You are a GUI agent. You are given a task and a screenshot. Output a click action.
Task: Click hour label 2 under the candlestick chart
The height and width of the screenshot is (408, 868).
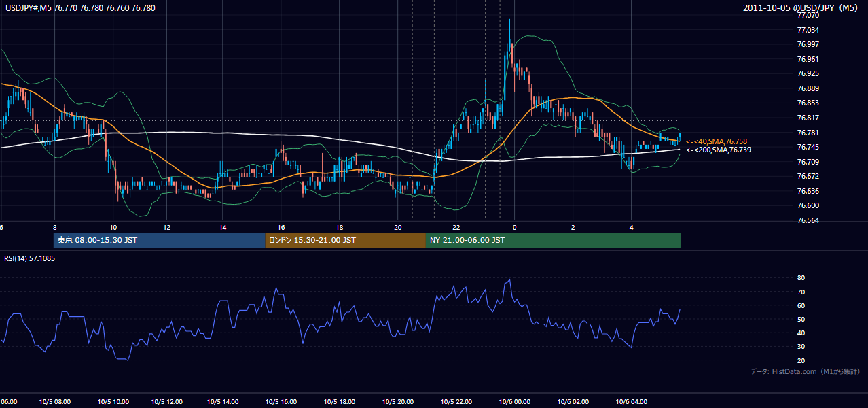(573, 226)
